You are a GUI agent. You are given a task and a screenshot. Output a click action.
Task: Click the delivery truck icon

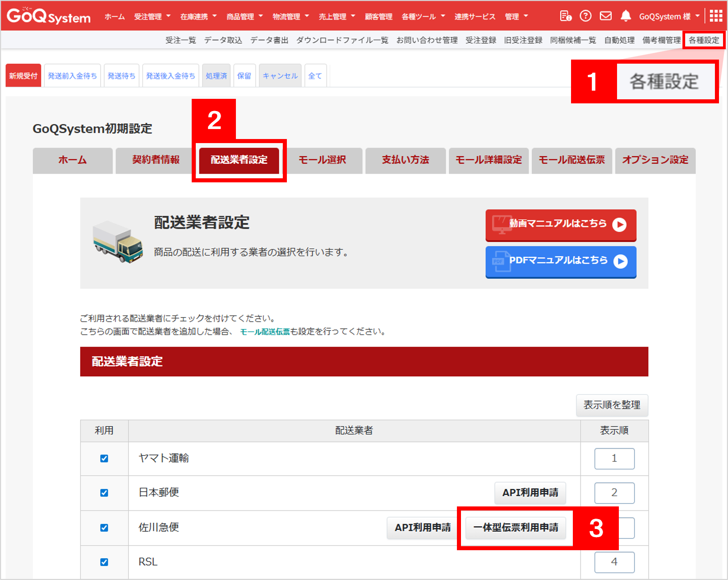118,241
